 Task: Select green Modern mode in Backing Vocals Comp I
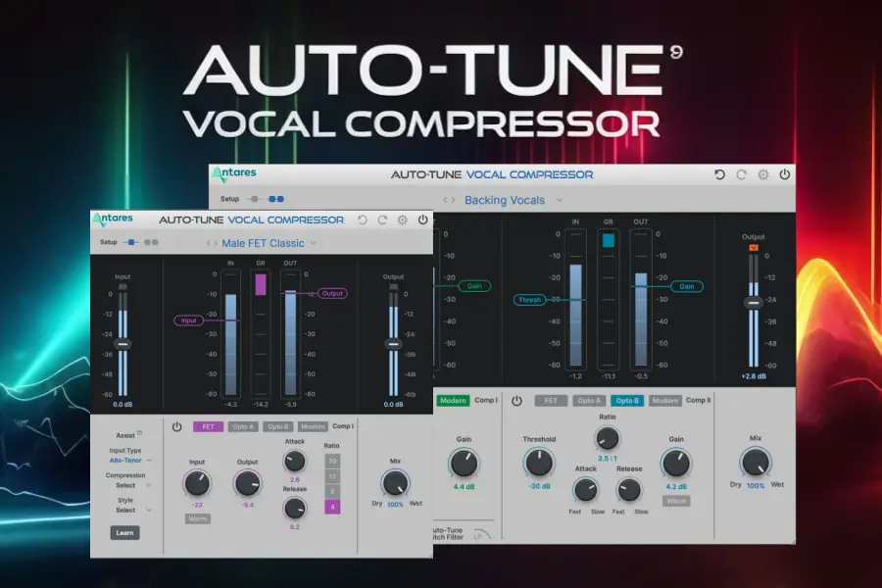click(x=453, y=401)
